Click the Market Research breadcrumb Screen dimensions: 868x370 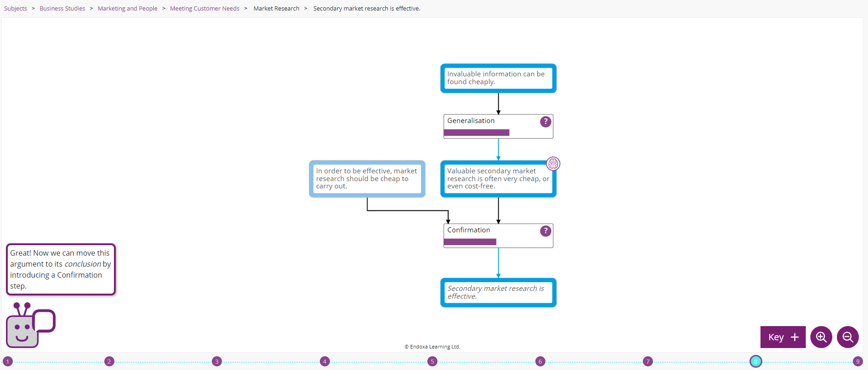276,9
